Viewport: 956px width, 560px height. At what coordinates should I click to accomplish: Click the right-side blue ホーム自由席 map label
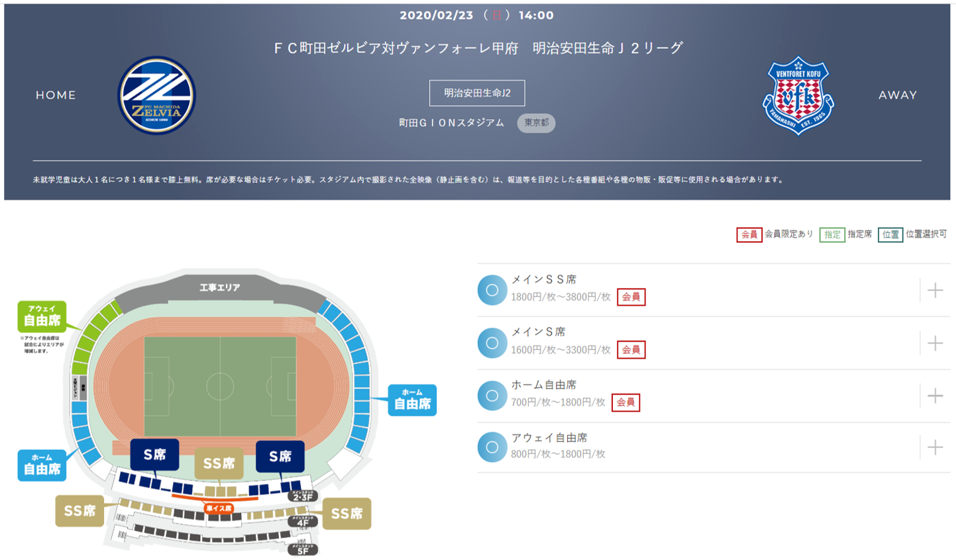click(x=412, y=400)
